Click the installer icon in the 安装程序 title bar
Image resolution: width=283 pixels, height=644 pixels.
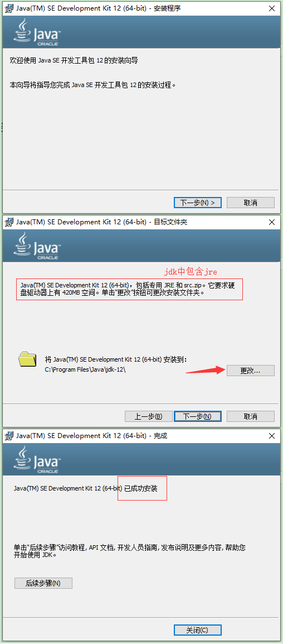[x=8, y=8]
